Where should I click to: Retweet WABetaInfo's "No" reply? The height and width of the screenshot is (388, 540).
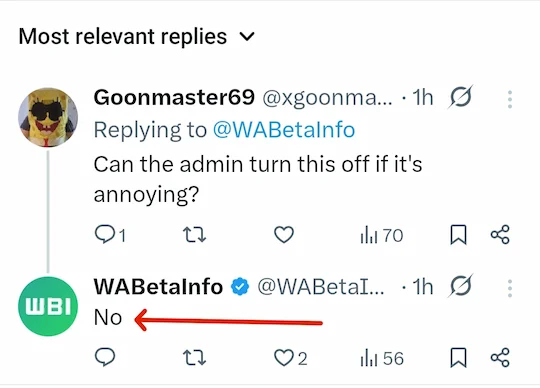click(194, 357)
